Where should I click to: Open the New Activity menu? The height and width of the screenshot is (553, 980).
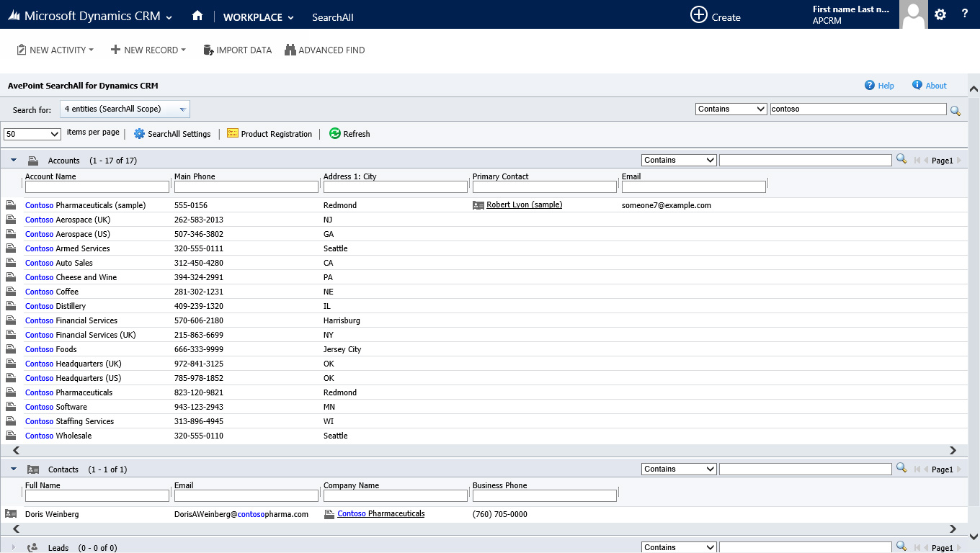point(55,50)
